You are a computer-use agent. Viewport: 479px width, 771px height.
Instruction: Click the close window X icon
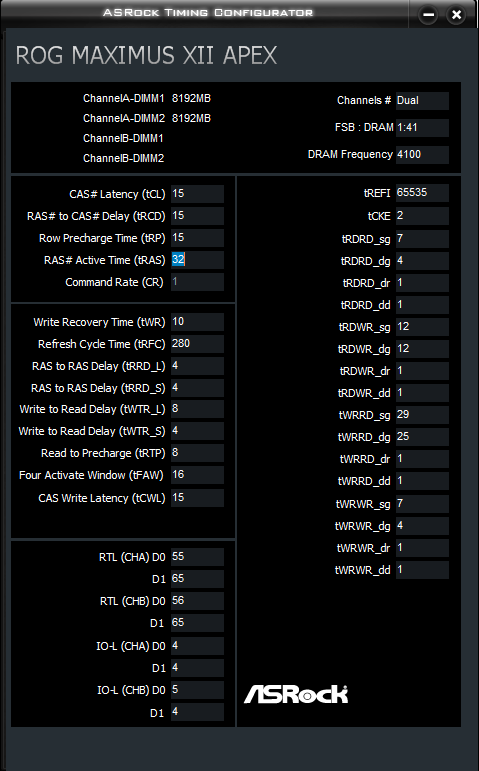point(456,15)
